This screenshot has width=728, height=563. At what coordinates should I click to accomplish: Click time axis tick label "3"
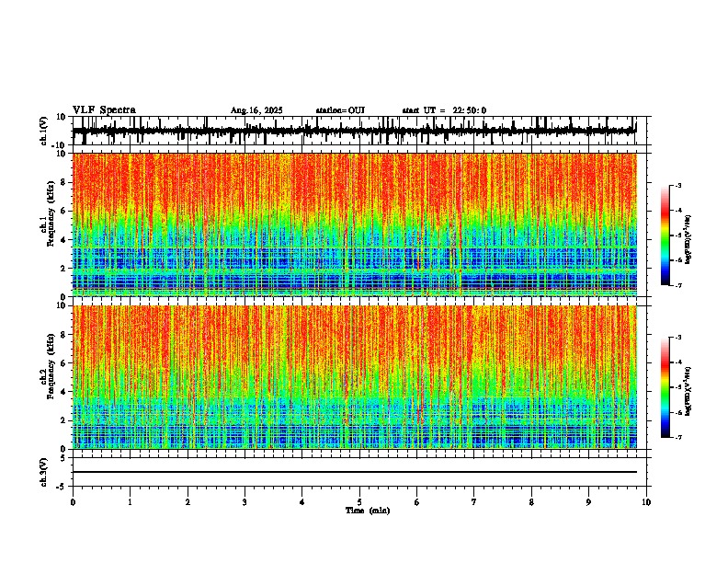pos(245,502)
